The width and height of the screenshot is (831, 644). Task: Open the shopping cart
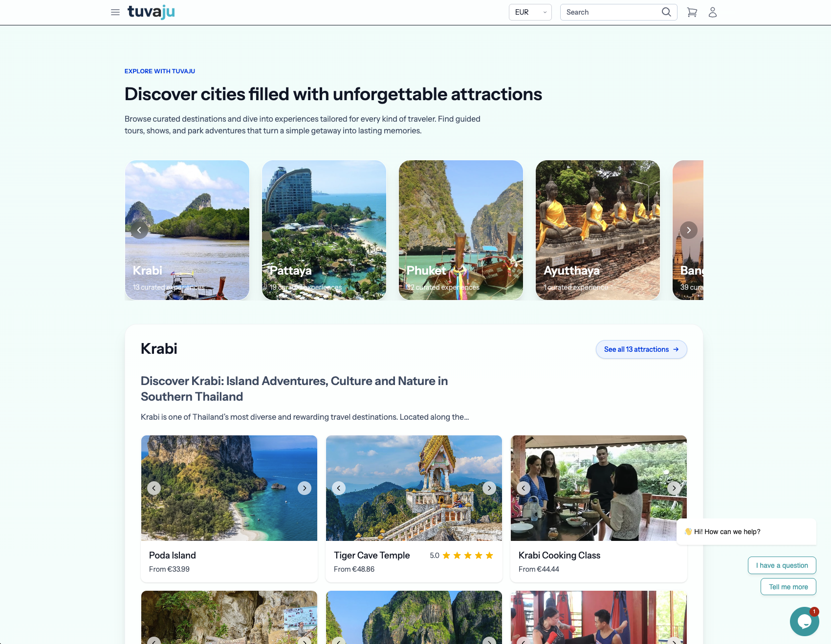(692, 12)
